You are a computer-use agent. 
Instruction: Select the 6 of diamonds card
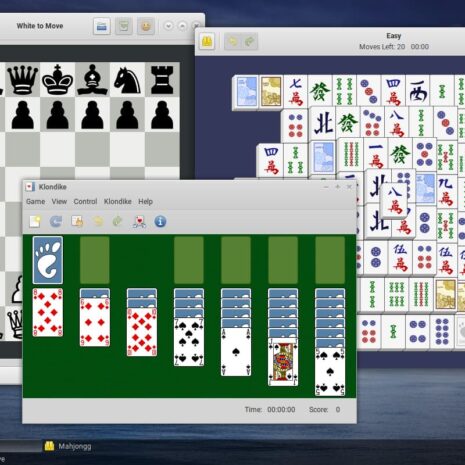click(x=95, y=323)
